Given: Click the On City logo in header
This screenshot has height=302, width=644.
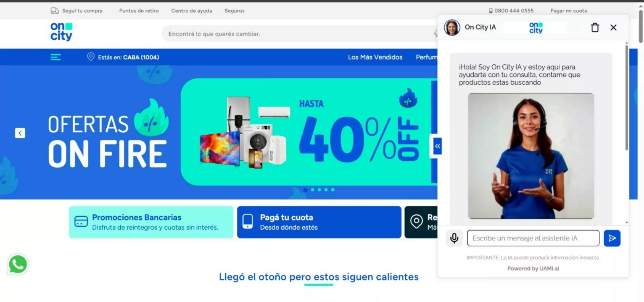Looking at the screenshot, I should pyautogui.click(x=62, y=32).
